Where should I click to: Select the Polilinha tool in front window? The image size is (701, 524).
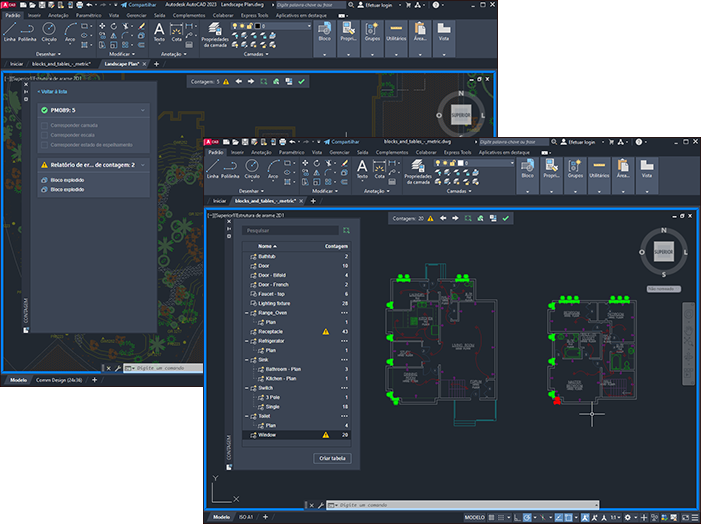click(230, 168)
